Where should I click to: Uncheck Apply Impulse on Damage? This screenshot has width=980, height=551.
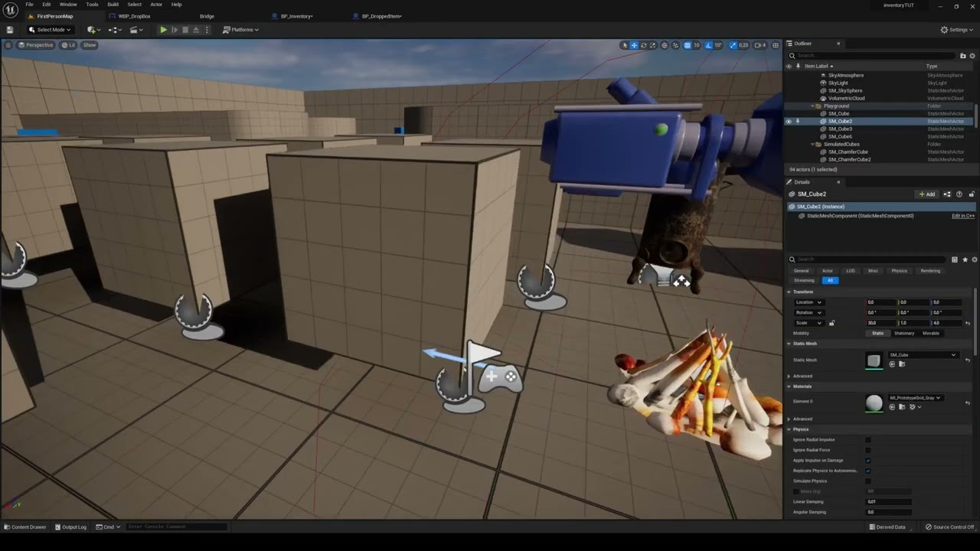(868, 460)
